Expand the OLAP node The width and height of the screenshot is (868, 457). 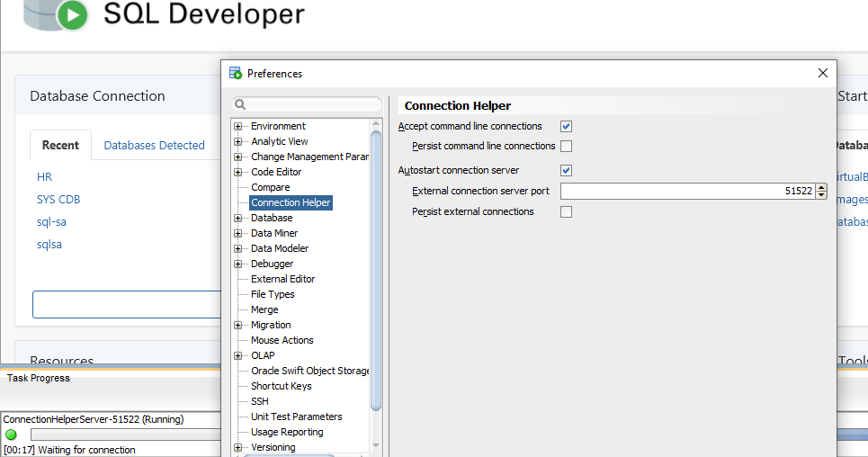pyautogui.click(x=238, y=355)
